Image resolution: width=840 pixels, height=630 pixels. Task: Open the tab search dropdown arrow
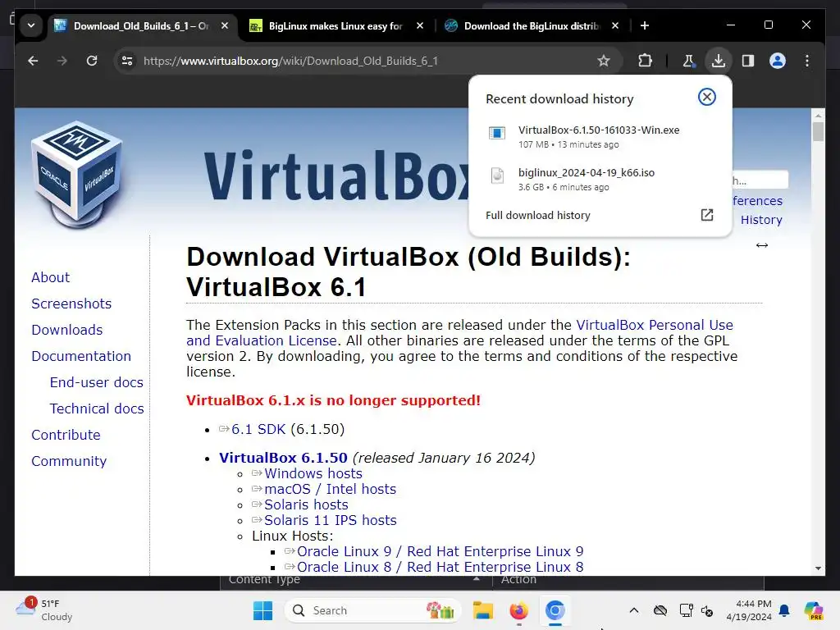tap(31, 25)
